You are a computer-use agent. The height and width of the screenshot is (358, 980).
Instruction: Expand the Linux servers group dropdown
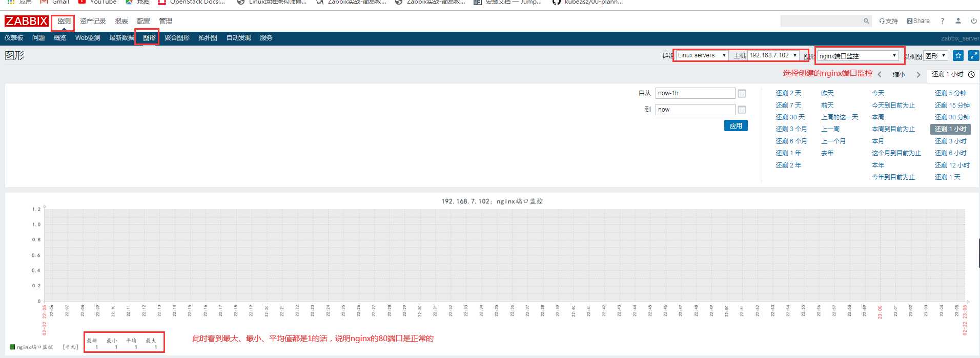click(702, 55)
